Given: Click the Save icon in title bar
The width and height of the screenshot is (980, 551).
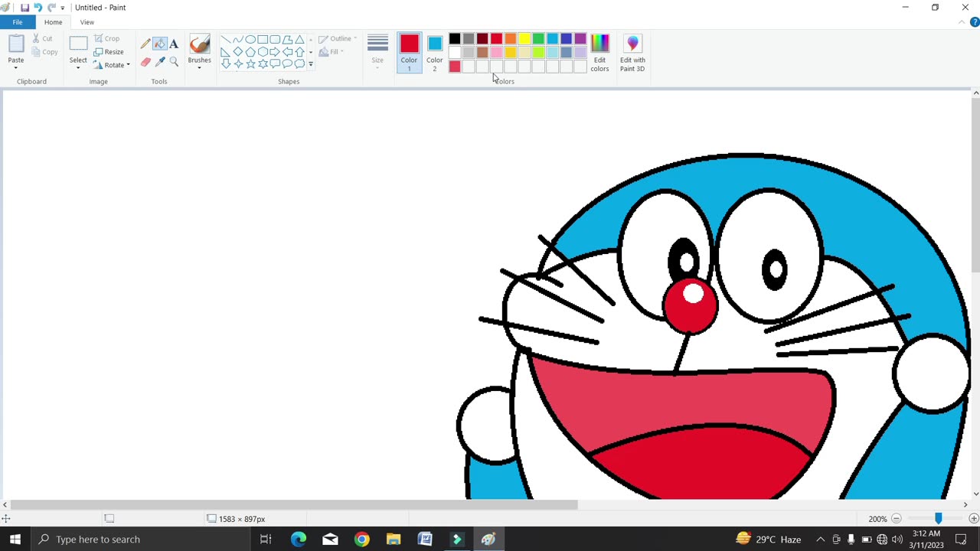Looking at the screenshot, I should 24,7.
